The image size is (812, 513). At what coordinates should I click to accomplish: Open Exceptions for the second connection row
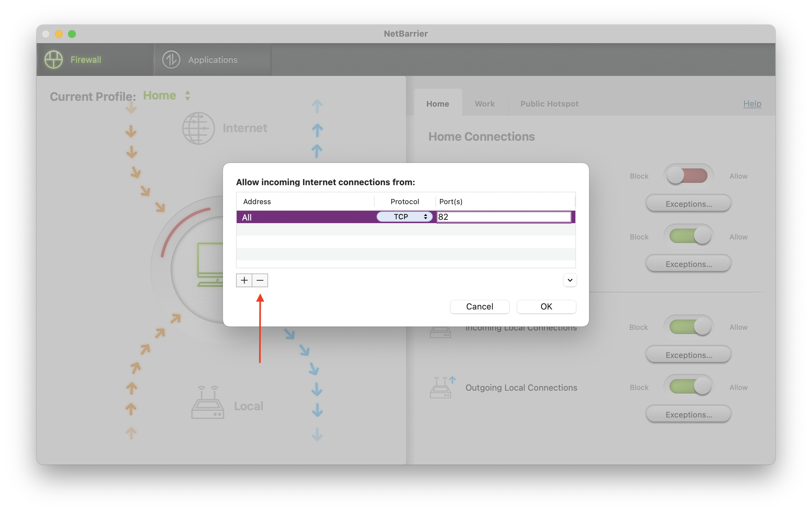688,264
